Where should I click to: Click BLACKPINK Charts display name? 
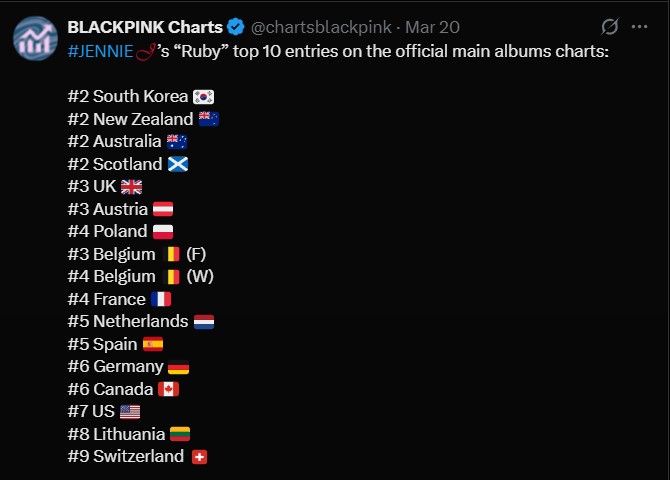[145, 27]
